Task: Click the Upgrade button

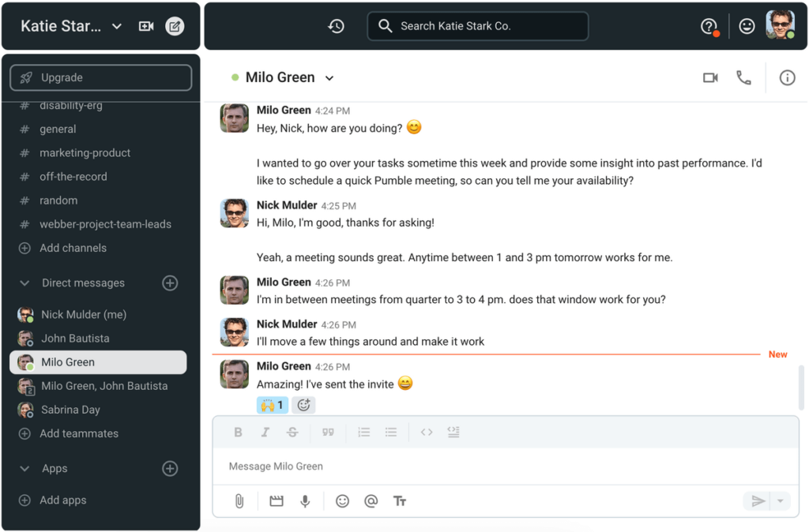Action: point(100,77)
